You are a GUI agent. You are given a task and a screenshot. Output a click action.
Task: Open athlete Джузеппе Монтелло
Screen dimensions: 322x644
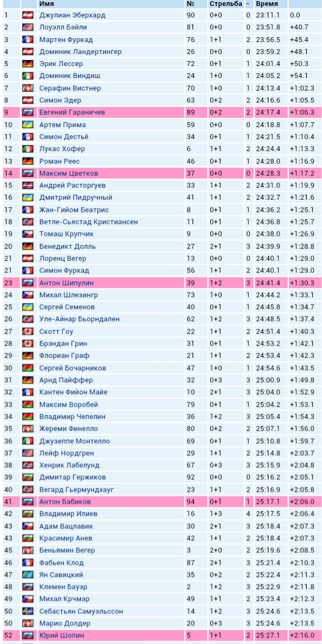point(75,441)
